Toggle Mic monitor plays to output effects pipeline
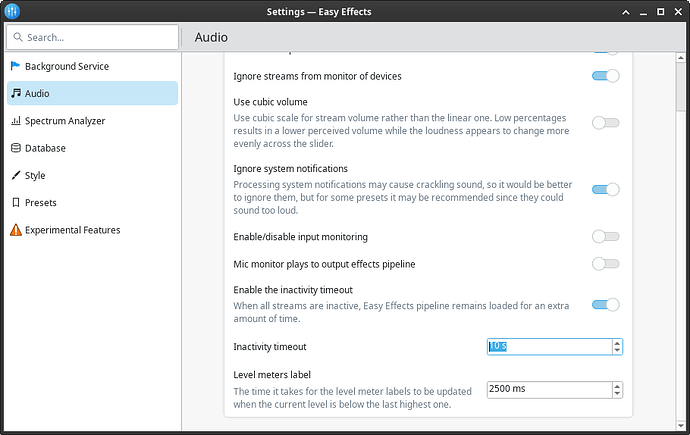The width and height of the screenshot is (690, 435). (x=605, y=264)
